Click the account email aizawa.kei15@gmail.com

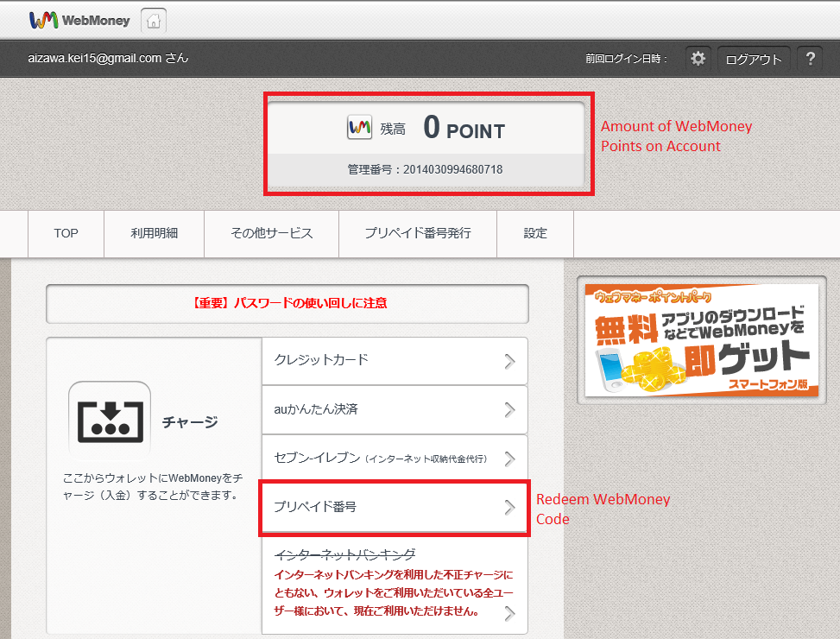pyautogui.click(x=95, y=58)
